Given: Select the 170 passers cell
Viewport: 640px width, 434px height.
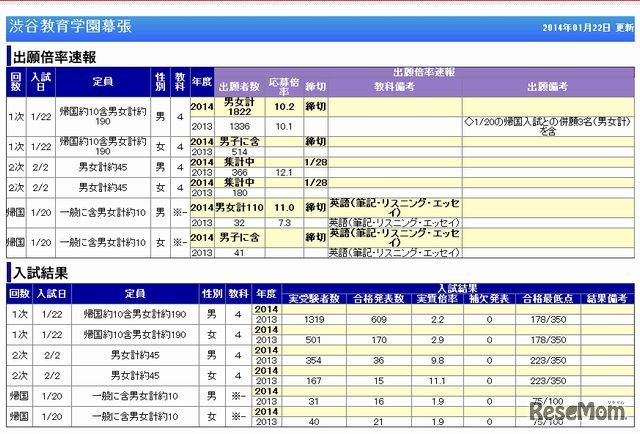Looking at the screenshot, I should click(379, 340).
